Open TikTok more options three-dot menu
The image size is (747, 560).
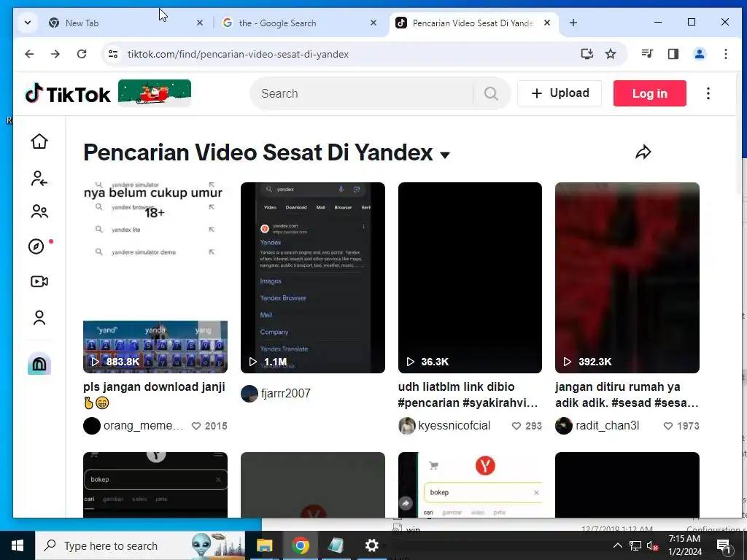(x=708, y=93)
